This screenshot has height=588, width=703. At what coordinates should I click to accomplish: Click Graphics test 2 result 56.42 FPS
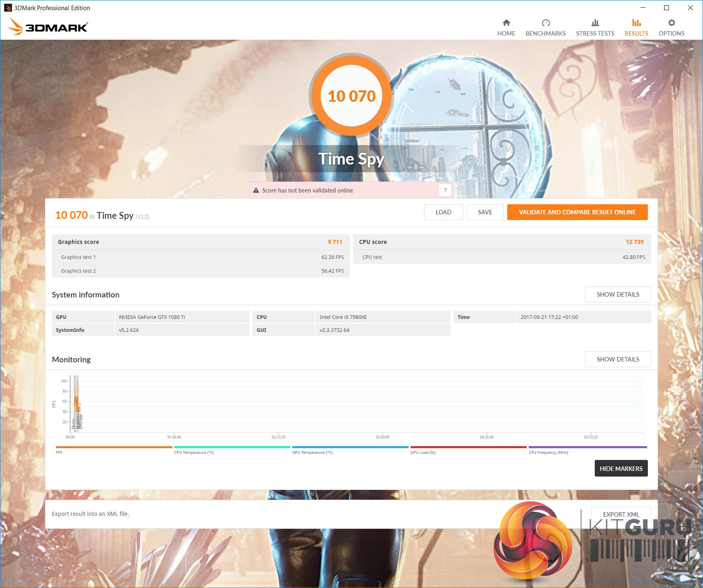[x=332, y=271]
